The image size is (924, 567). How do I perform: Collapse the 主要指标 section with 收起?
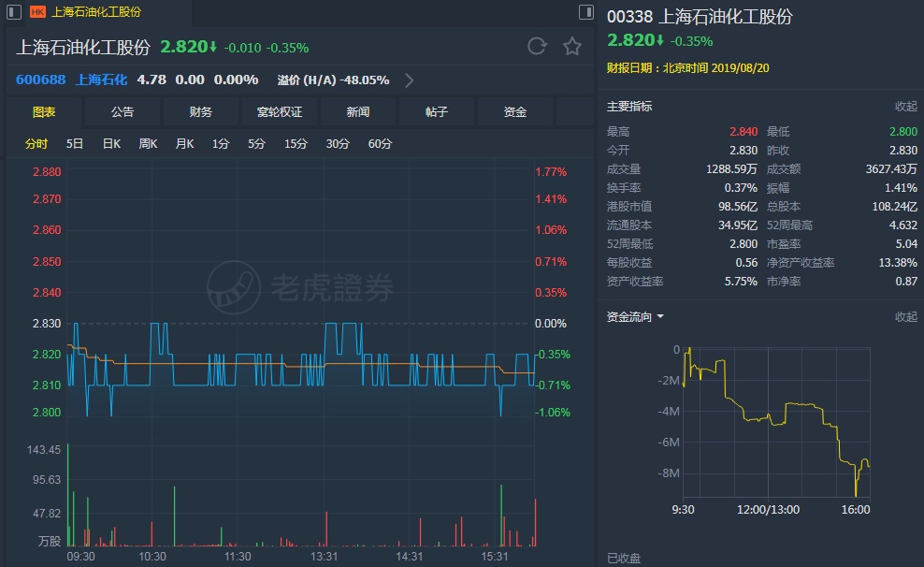[x=905, y=106]
